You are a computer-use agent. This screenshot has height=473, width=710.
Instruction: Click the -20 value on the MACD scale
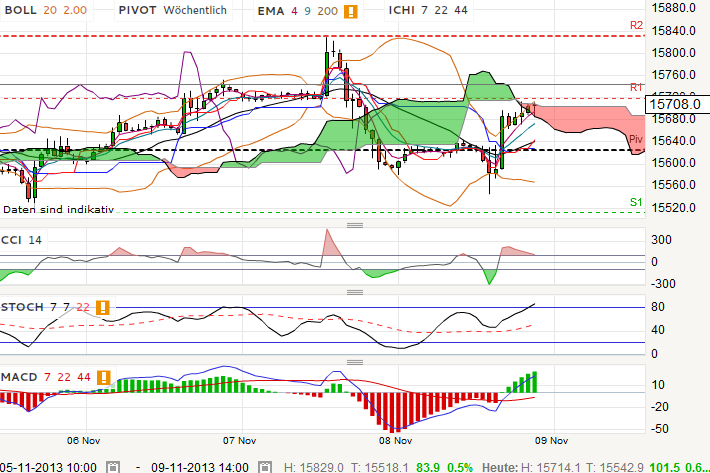[660, 407]
